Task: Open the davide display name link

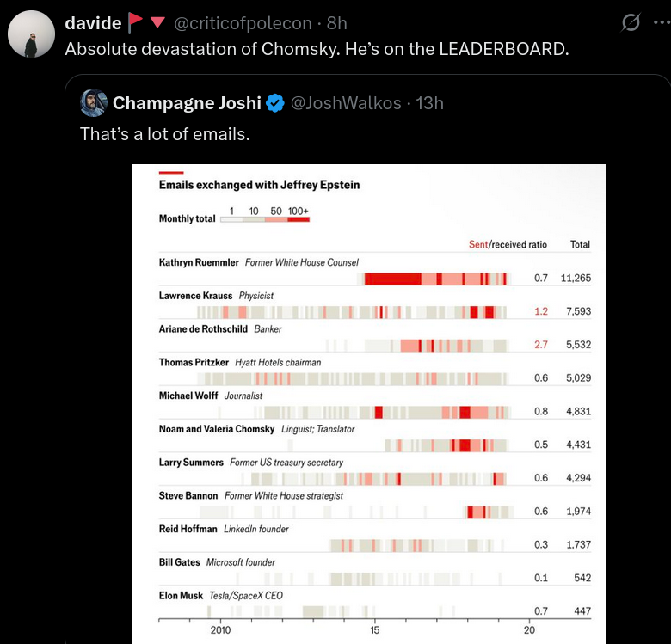Action: pos(93,23)
